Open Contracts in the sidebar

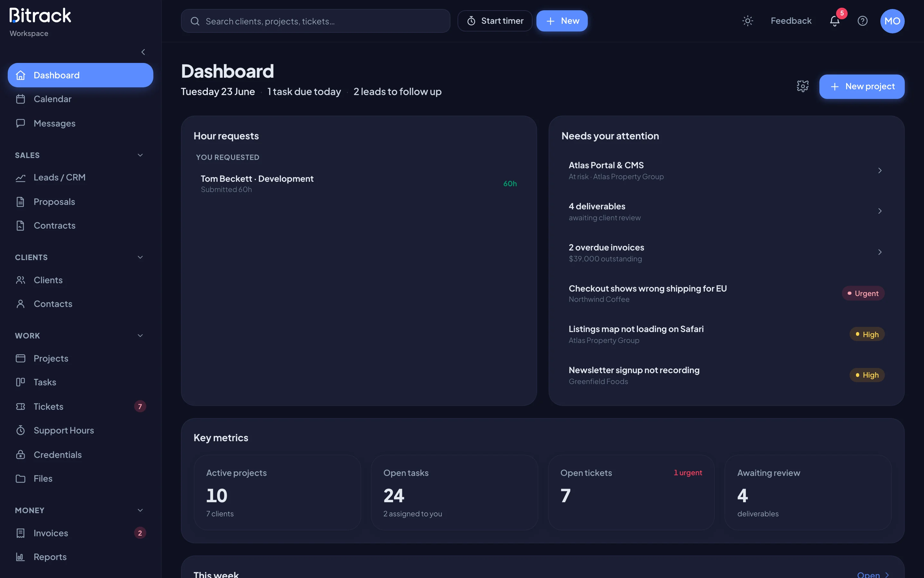[x=80, y=225]
